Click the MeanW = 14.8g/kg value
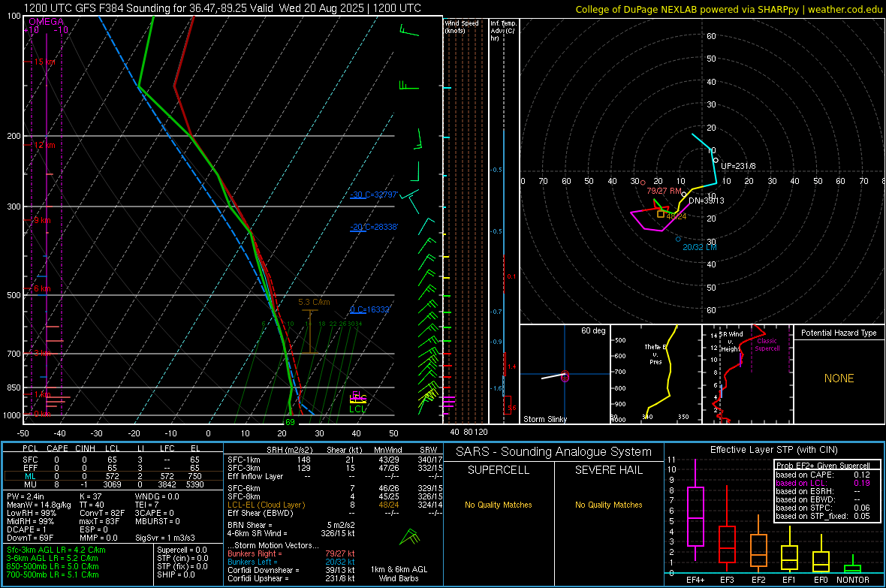The image size is (886, 588). tap(38, 505)
